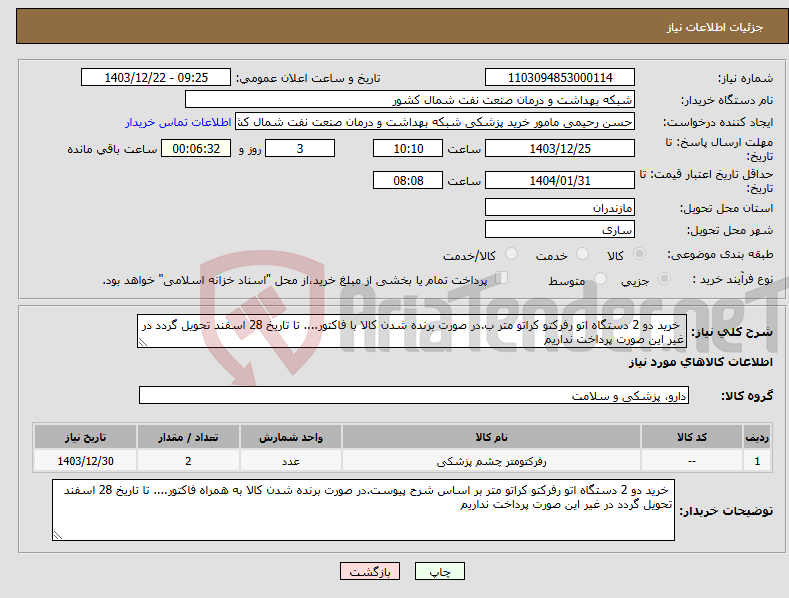This screenshot has width=789, height=598.
Task: Click the response deadline date 1403/12/25
Action: (x=560, y=148)
